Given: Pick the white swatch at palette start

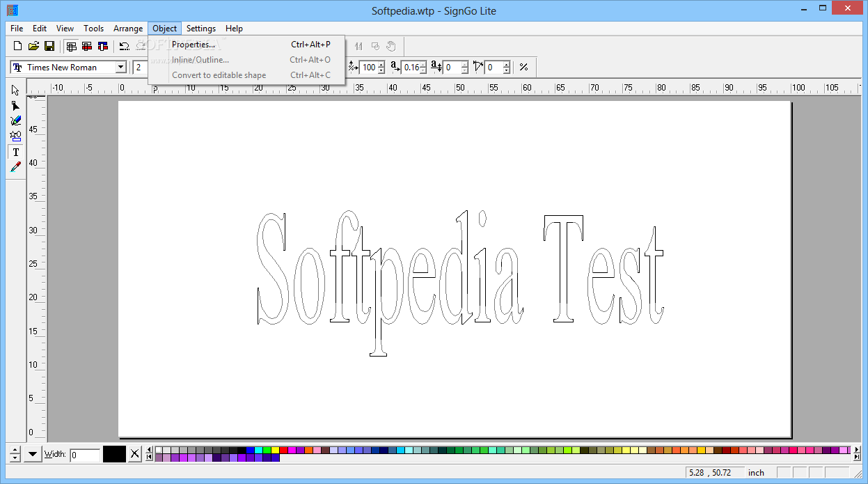Looking at the screenshot, I should [159, 450].
